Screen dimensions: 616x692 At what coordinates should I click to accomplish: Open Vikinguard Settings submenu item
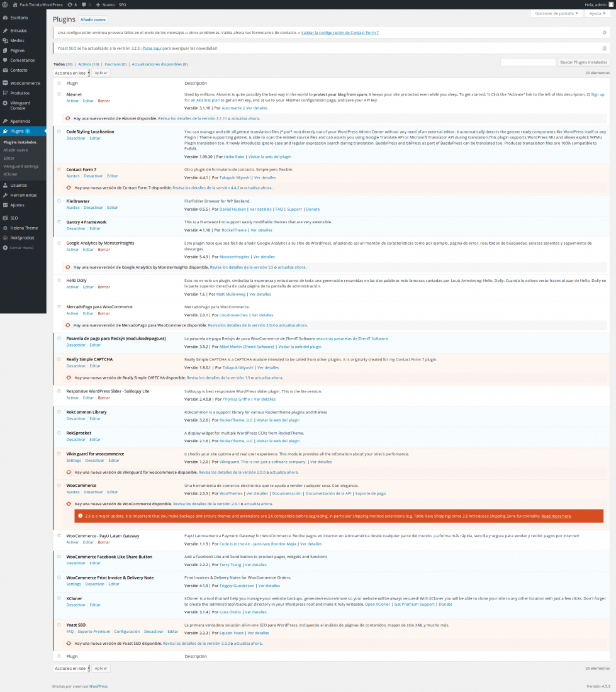[x=21, y=166]
